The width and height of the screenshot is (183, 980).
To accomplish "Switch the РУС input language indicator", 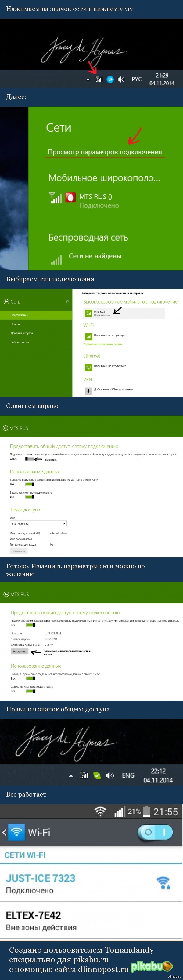I will 137,79.
